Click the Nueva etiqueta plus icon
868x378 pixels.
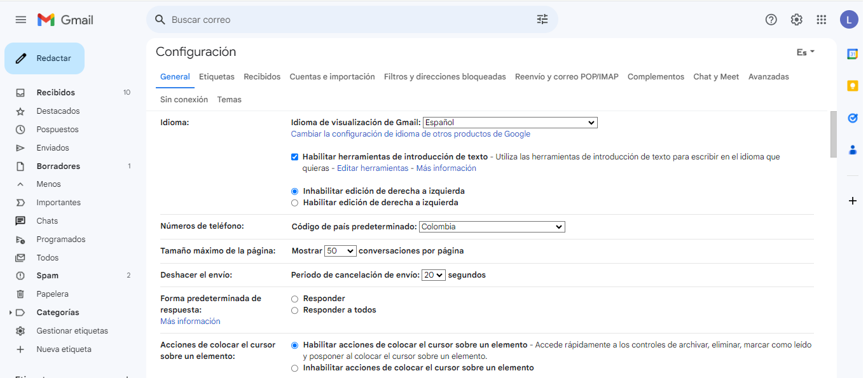[20, 349]
